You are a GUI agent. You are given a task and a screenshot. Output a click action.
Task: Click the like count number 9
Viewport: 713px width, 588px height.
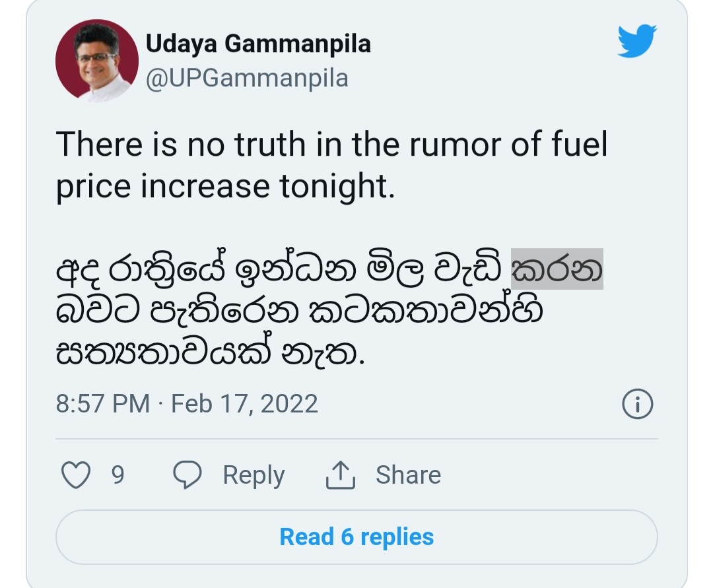click(x=118, y=475)
